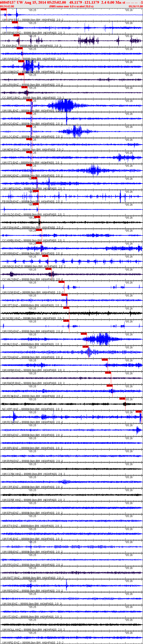
Task: Select the red pick marker on the OOW trace
Action: tap(61, 282)
